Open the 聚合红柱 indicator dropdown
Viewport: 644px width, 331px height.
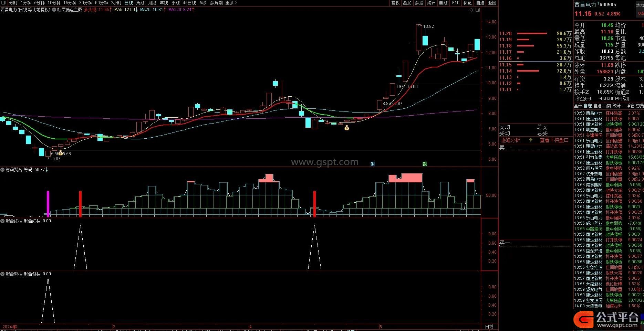pos(2,221)
